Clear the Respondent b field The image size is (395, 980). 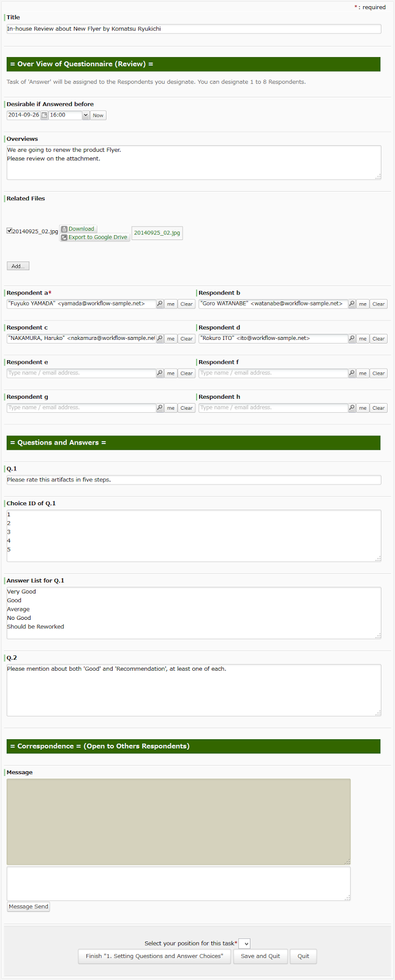pyautogui.click(x=378, y=304)
